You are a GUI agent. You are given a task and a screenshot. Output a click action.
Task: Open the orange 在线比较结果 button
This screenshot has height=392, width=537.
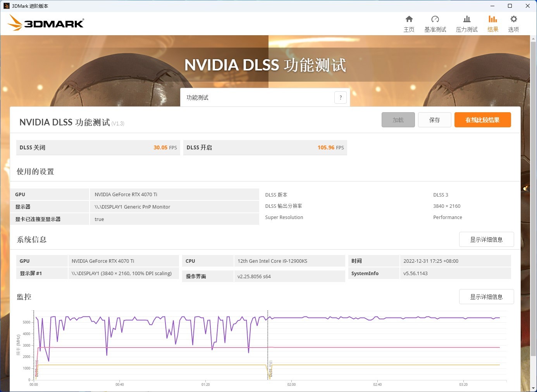[x=482, y=120]
